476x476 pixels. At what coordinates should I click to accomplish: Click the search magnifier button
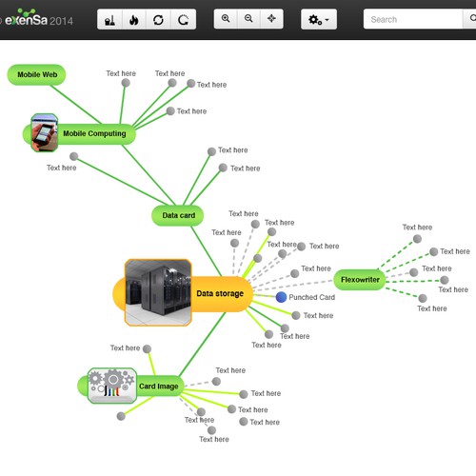click(470, 19)
